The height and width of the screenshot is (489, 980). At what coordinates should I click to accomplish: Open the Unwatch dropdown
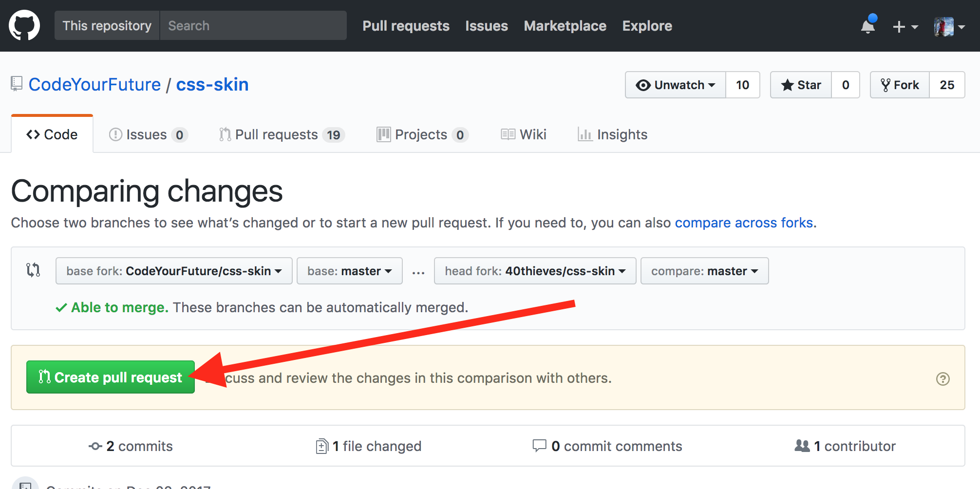point(676,85)
